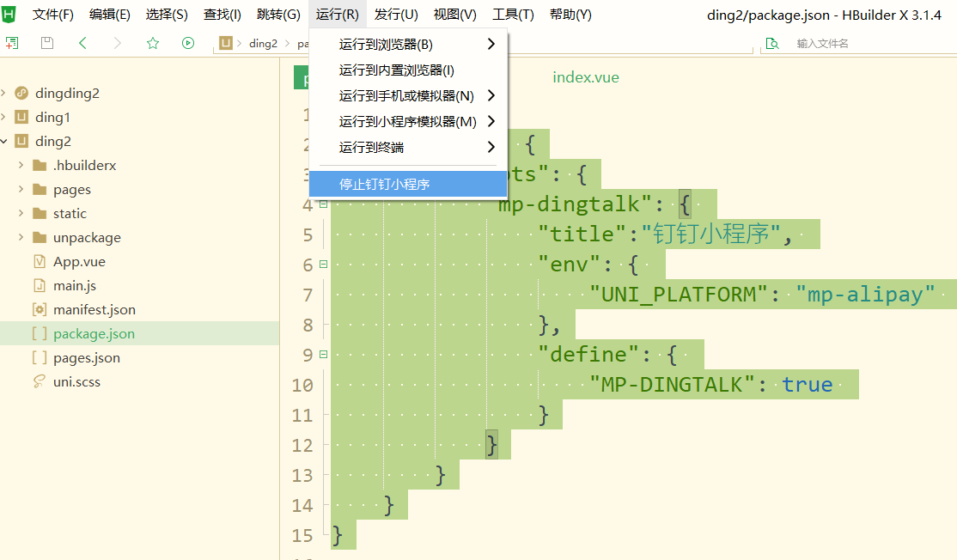Click the forward navigation arrow

pos(118,43)
